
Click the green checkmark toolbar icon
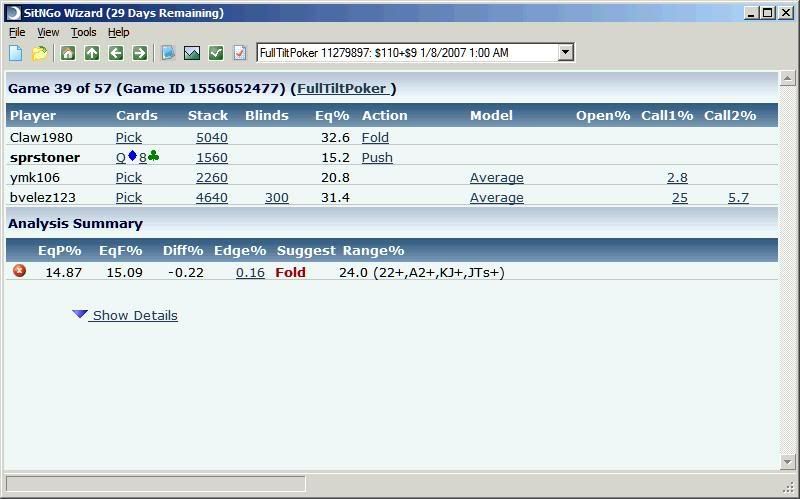point(216,53)
